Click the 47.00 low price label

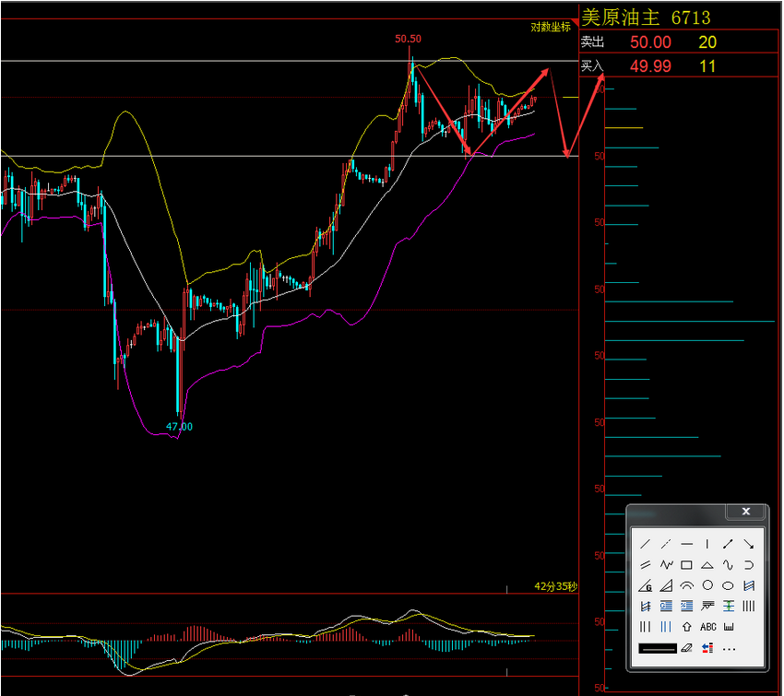point(179,426)
